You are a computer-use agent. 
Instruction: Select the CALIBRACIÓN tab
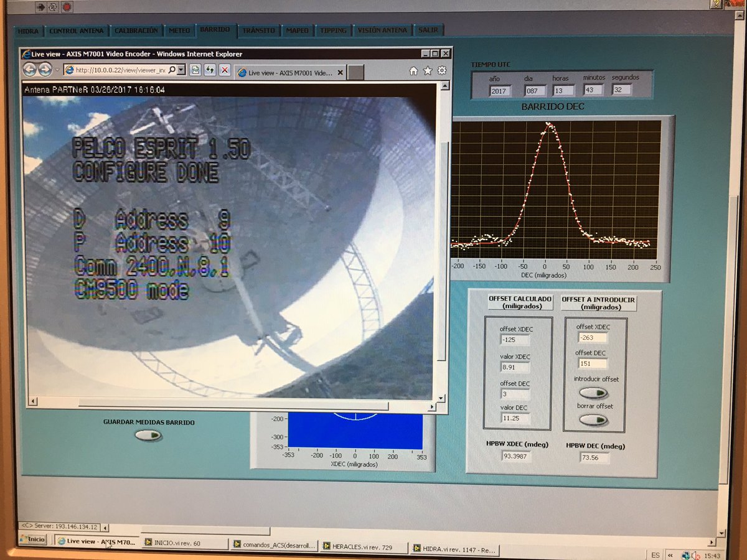[136, 30]
